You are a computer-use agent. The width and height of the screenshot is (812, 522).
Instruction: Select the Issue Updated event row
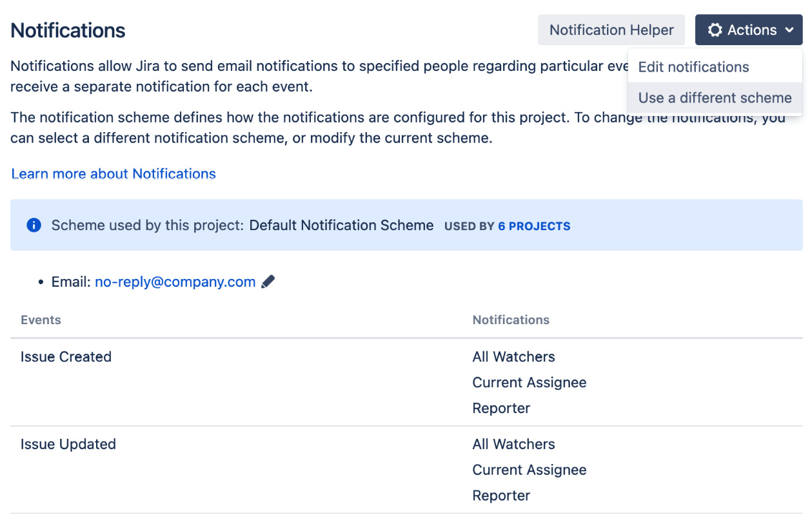(68, 444)
